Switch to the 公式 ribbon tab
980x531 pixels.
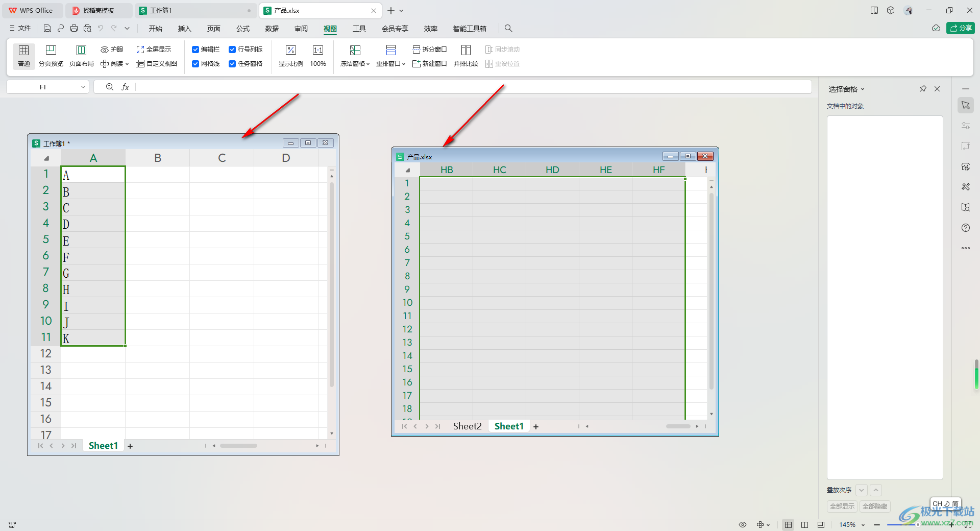[243, 29]
